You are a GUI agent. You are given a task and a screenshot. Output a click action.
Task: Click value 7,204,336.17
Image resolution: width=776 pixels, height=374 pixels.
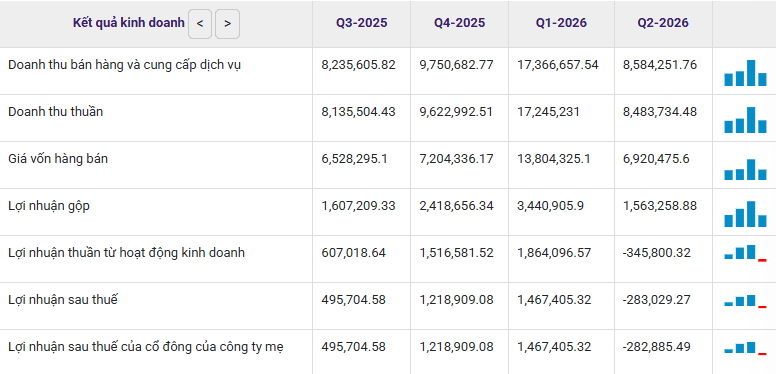pyautogui.click(x=456, y=159)
